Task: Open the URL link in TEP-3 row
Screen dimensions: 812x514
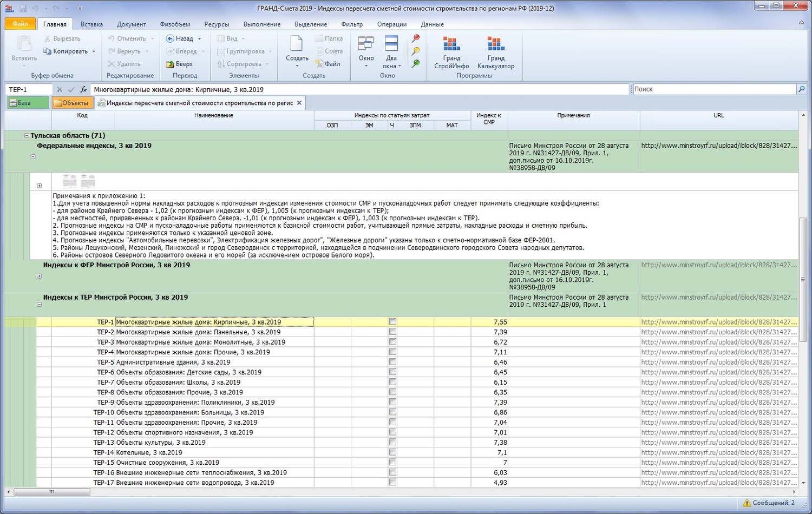Action: [x=718, y=342]
